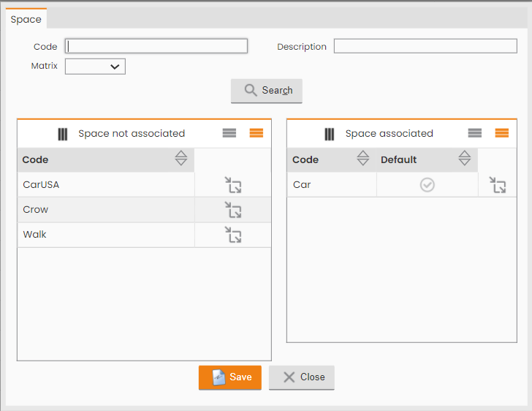Click the Close button
Viewport: 532px width, 411px height.
[x=302, y=377]
